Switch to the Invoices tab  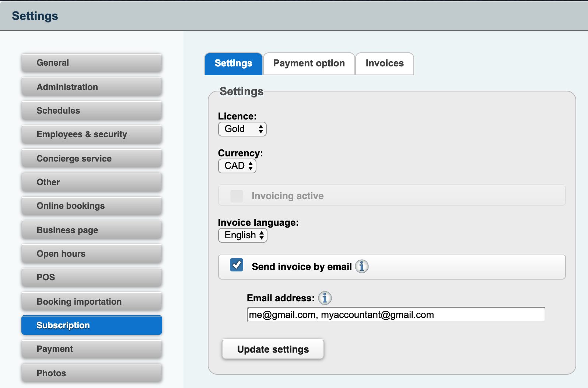pyautogui.click(x=385, y=64)
